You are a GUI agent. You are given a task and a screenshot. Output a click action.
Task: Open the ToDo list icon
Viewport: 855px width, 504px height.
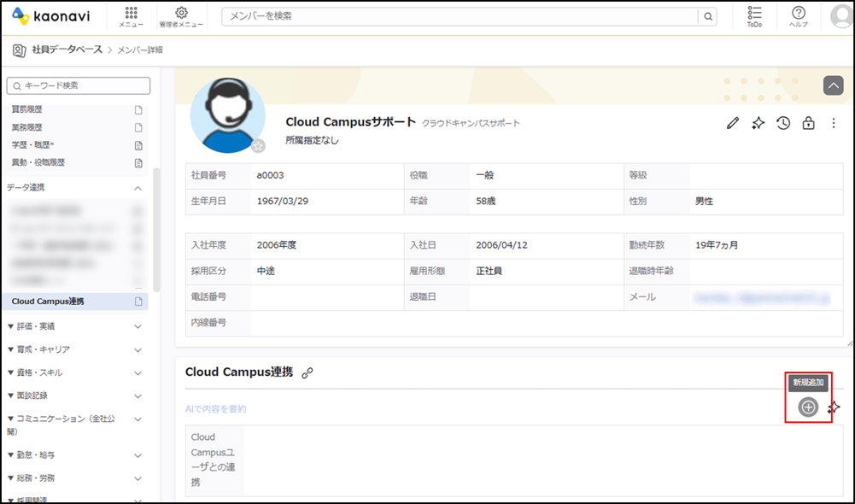754,17
